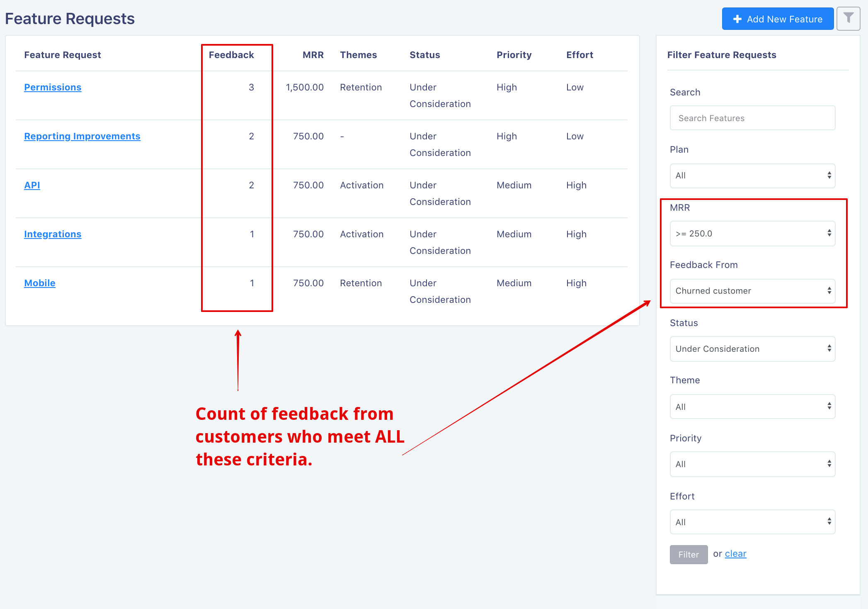Expand the Effort filter dropdown

[x=752, y=522]
